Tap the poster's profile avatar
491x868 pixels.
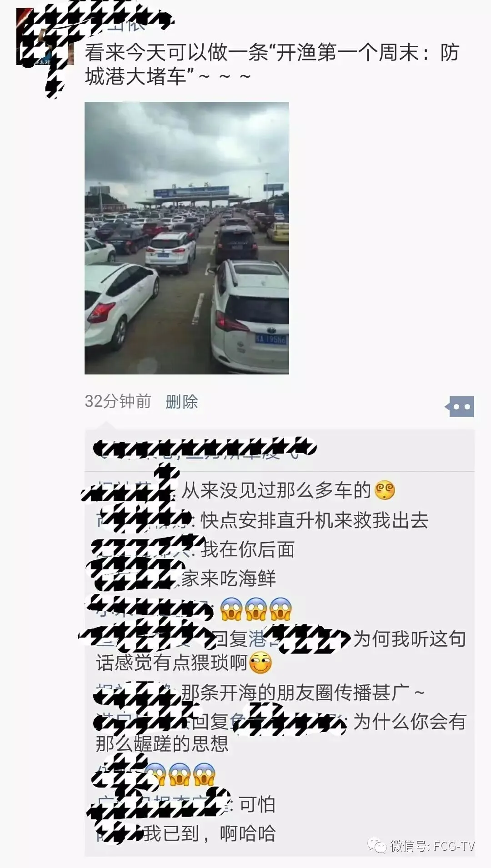point(45,36)
